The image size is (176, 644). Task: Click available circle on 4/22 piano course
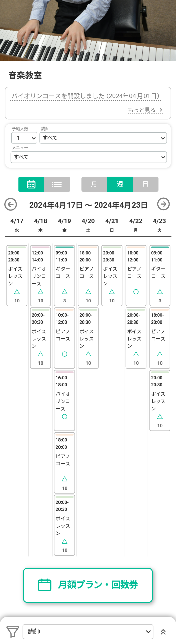coord(136,292)
